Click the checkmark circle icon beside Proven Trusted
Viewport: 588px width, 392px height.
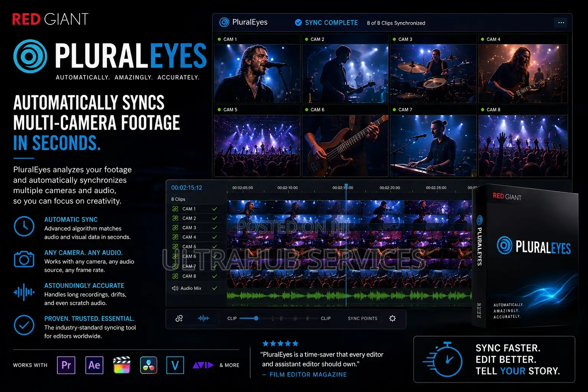(24, 325)
